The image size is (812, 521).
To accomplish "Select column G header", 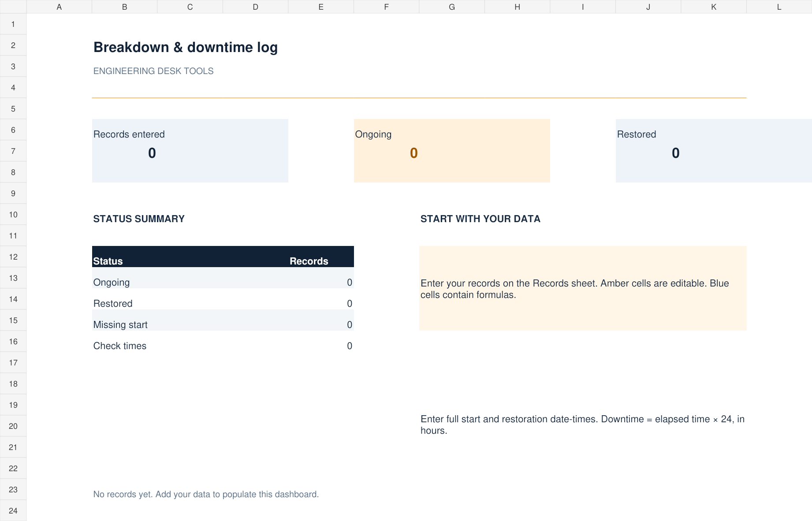I will [x=452, y=7].
